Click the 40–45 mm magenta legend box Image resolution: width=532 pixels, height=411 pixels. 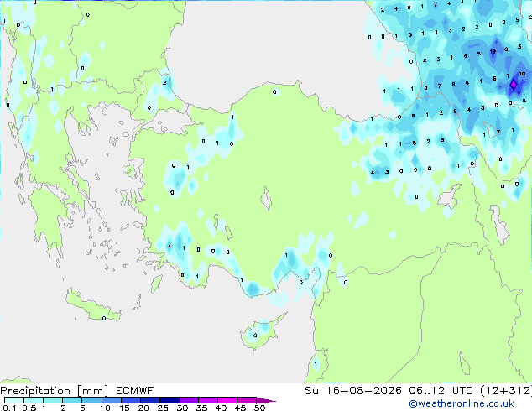pyautogui.click(x=227, y=400)
